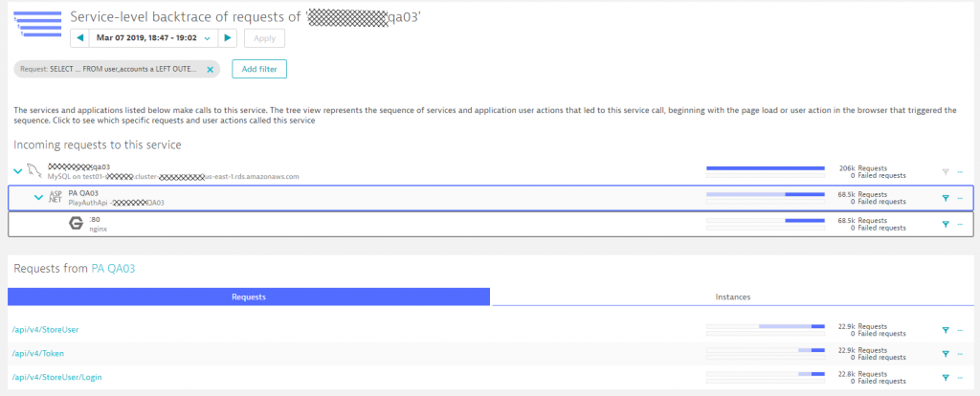
Task: Click filter funnel for /api/v4/StoreUser/Login row
Action: coord(946,377)
